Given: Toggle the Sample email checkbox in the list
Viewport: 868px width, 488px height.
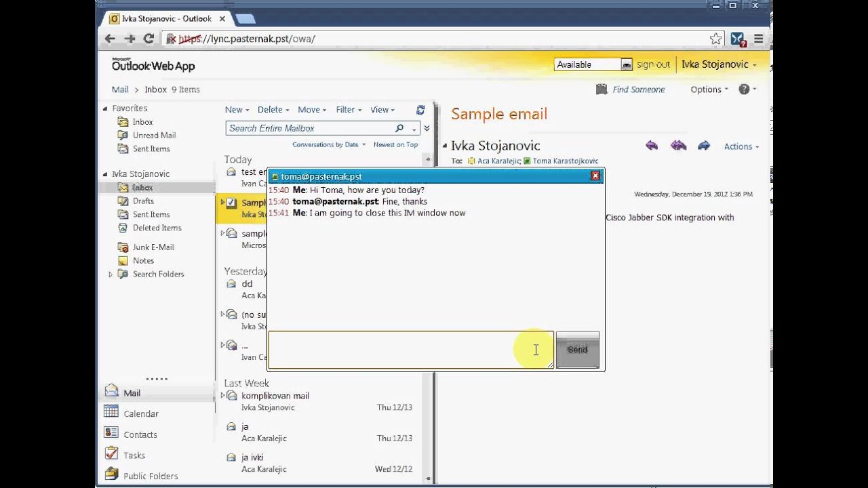Looking at the screenshot, I should [231, 203].
